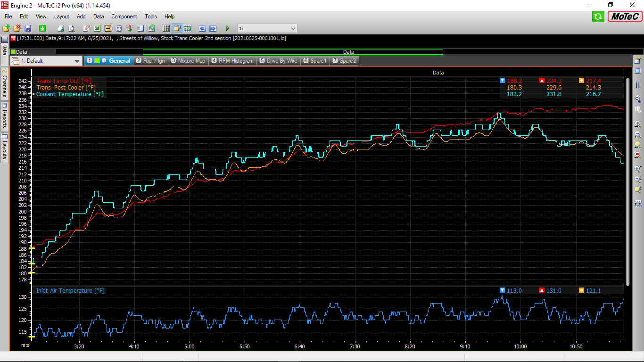Toggle the minimum value marker for temperatures

502,81
